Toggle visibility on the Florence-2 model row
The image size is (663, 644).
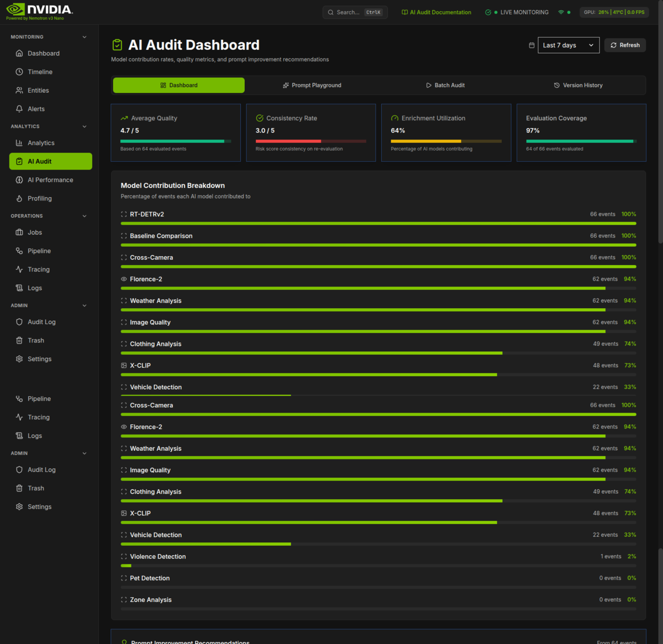coord(123,279)
